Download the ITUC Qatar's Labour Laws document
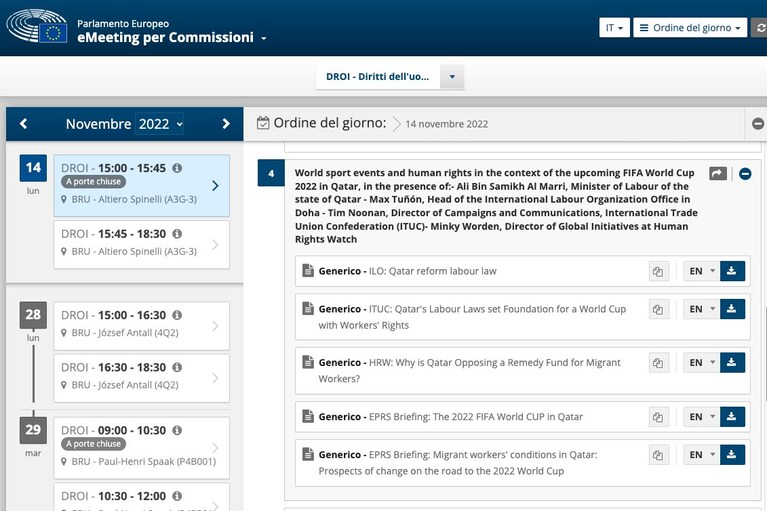Image resolution: width=767 pixels, height=511 pixels. (732, 309)
